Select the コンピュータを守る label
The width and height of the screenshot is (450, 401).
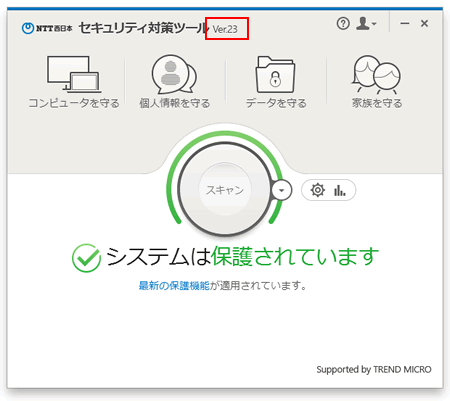pyautogui.click(x=74, y=103)
